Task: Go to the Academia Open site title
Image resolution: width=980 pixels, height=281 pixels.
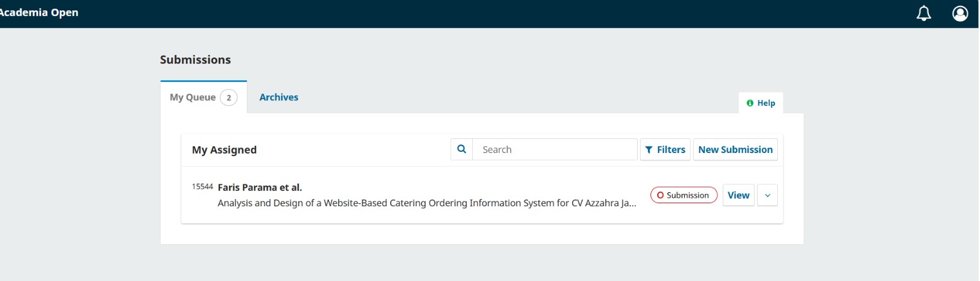Action: pos(39,13)
